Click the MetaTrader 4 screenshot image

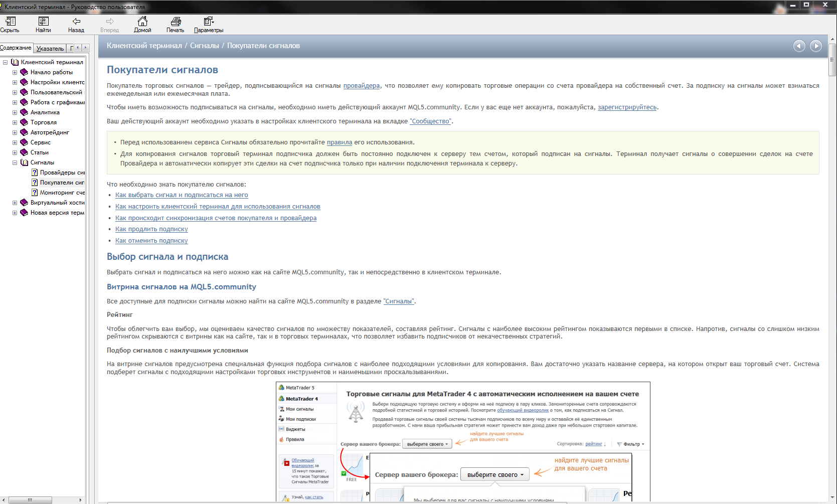463,442
